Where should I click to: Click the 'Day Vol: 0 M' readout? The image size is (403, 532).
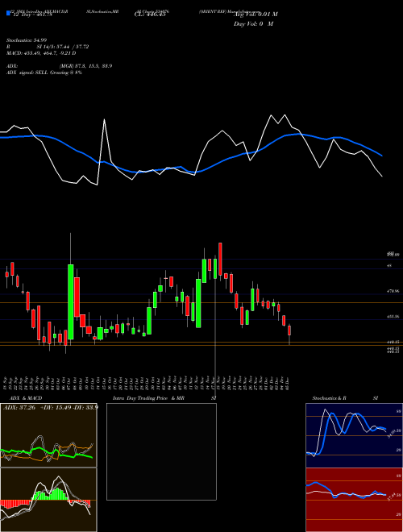pos(253,24)
